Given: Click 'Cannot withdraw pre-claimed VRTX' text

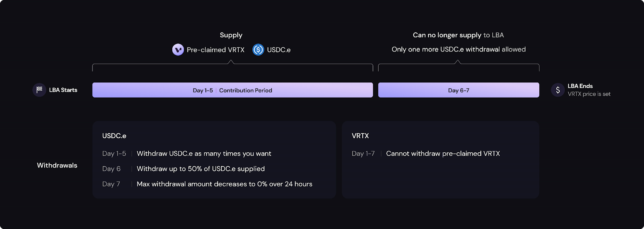Looking at the screenshot, I should [x=443, y=153].
